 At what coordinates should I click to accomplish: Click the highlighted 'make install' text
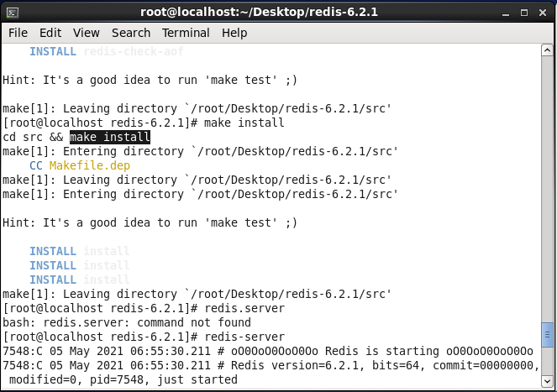tap(110, 137)
